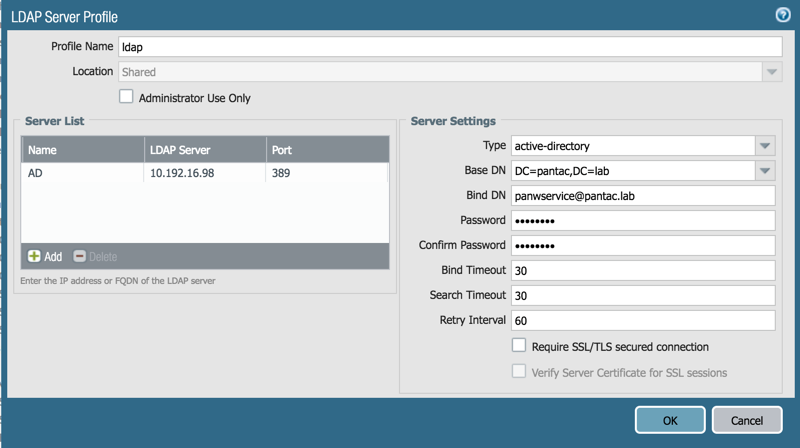Sort by Name column header
Screen dimensions: 800x448
click(x=82, y=150)
